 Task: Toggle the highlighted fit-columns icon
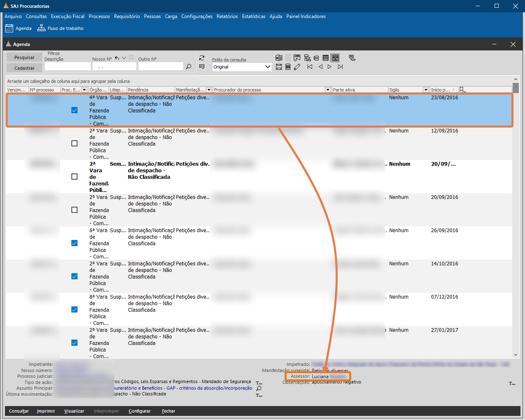click(x=336, y=58)
